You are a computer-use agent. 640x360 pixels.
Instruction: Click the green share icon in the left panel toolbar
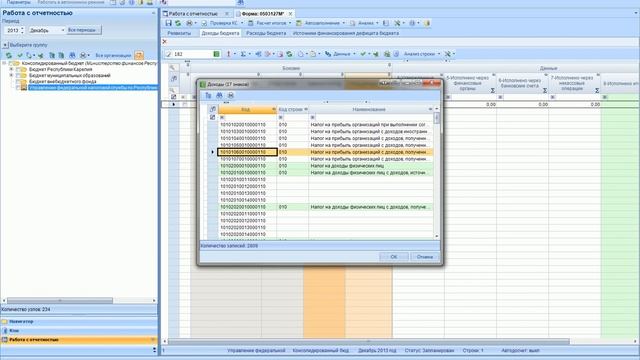[40, 55]
